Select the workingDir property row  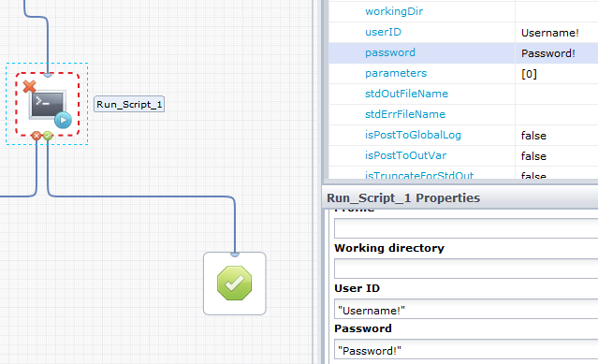pyautogui.click(x=463, y=11)
